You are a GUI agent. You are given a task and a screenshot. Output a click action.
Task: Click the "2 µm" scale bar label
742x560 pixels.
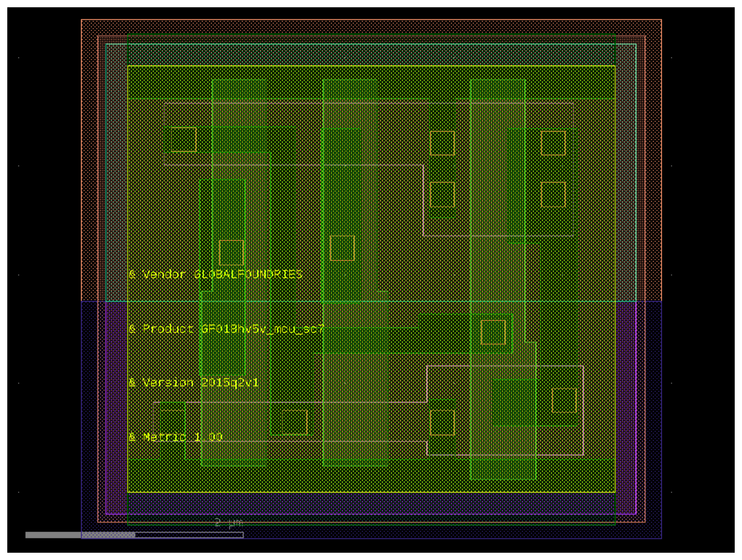click(228, 523)
